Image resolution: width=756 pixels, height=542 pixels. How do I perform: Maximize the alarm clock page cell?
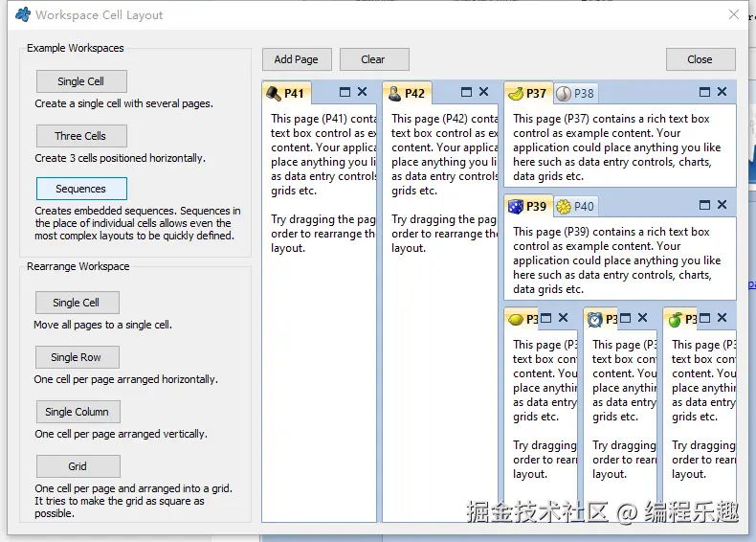[625, 318]
